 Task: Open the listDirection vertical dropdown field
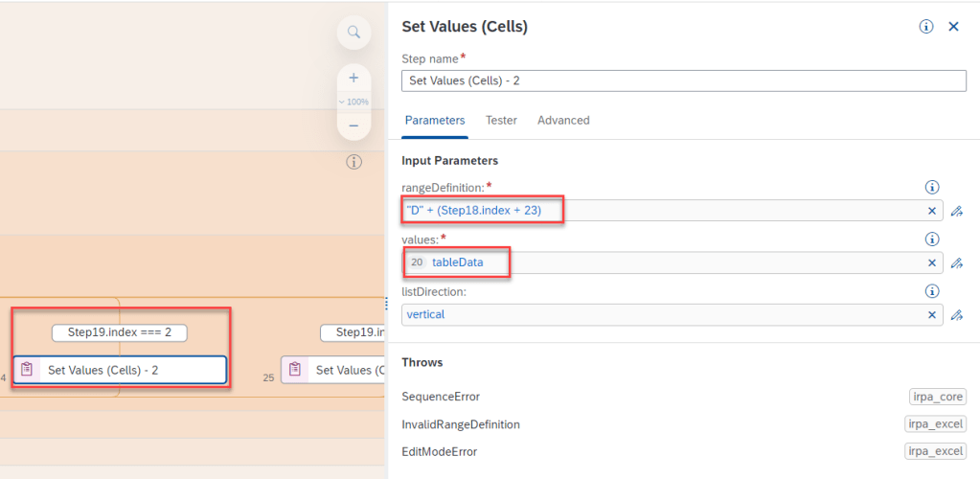click(661, 314)
